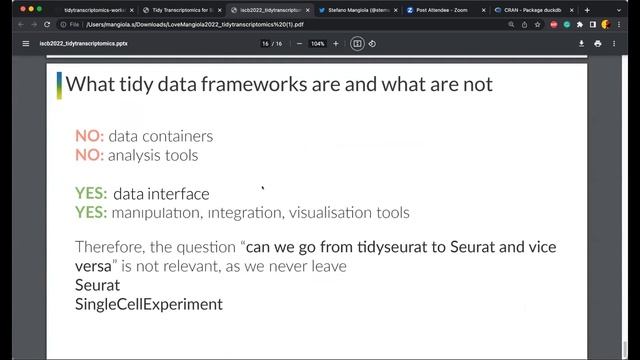
Task: Expand the tab search dropdown chevron
Action: click(619, 10)
